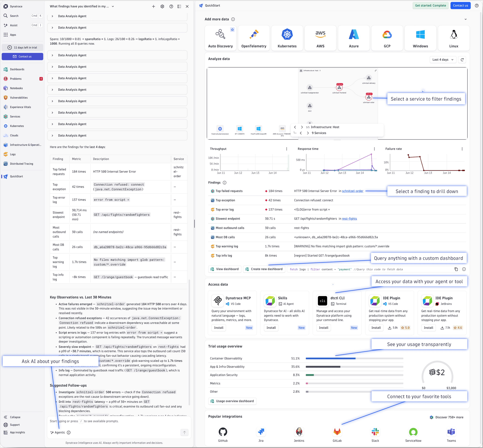Show info about Findings
This screenshot has width=483, height=448.
(225, 183)
